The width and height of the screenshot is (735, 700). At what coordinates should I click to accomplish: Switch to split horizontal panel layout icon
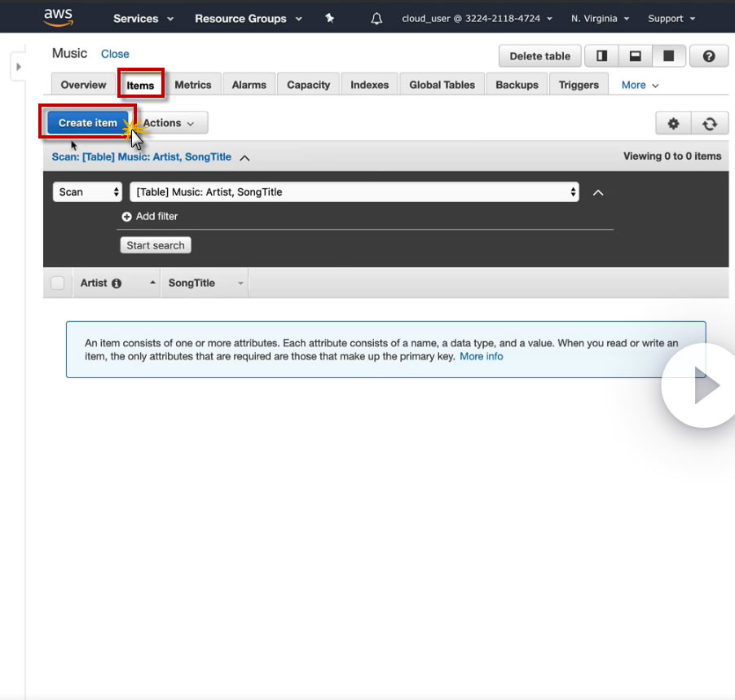[635, 56]
